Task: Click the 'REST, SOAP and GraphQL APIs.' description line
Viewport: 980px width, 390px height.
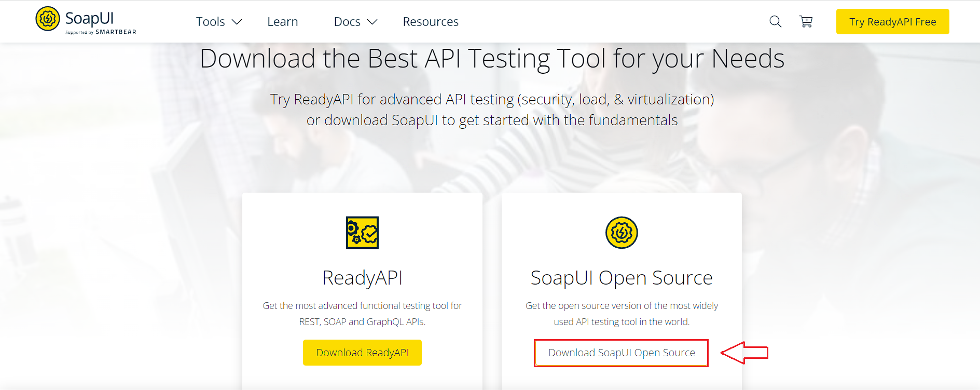Action: tap(362, 322)
